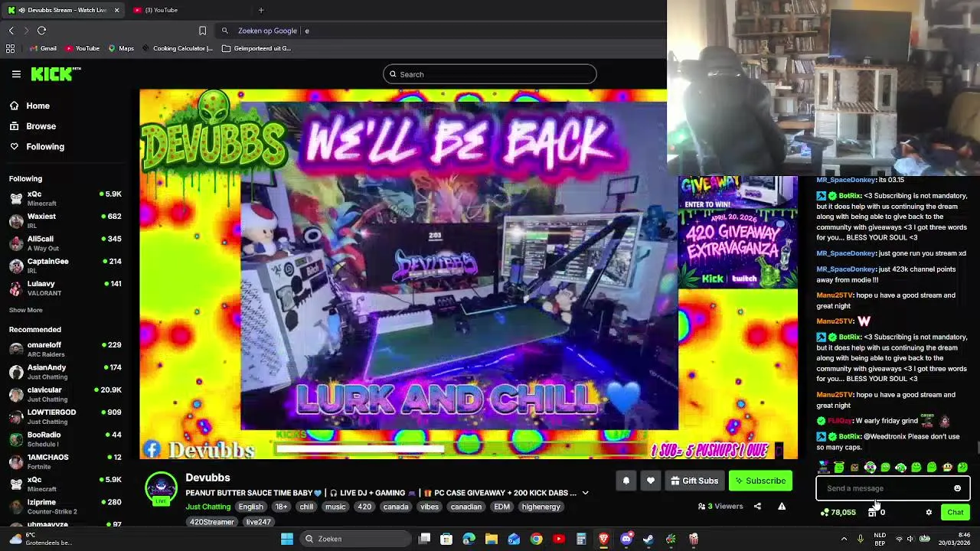Viewport: 980px width, 551px height.
Task: Click the 3 Viewers count
Action: pos(720,506)
